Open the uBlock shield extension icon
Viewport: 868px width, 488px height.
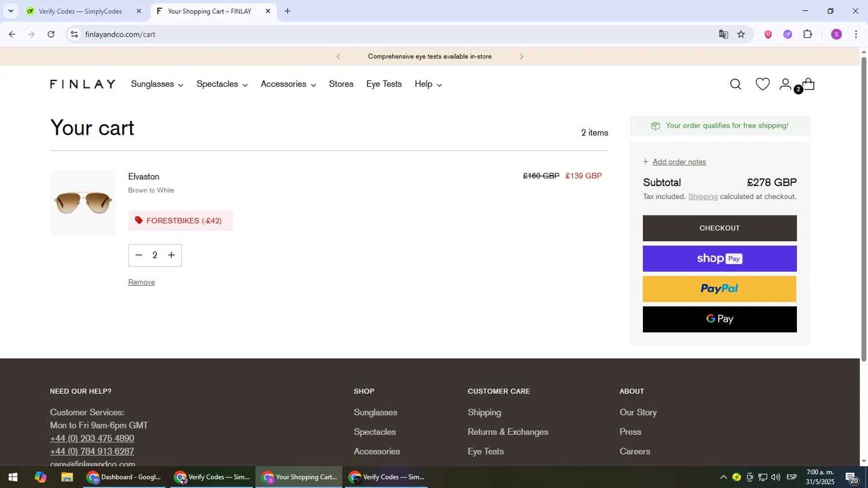pos(768,35)
